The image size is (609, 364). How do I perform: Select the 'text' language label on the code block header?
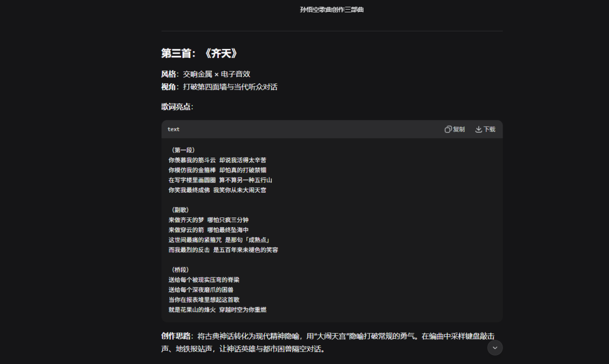[173, 129]
